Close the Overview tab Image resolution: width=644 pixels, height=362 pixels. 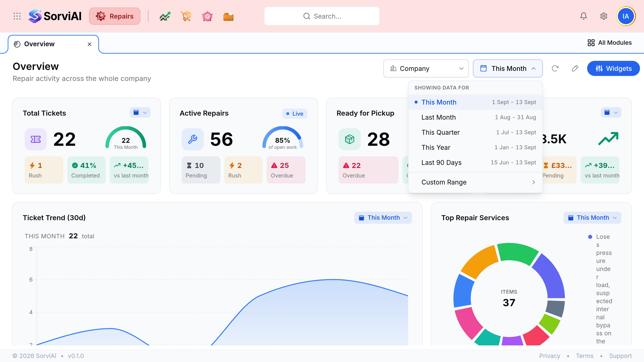(90, 44)
